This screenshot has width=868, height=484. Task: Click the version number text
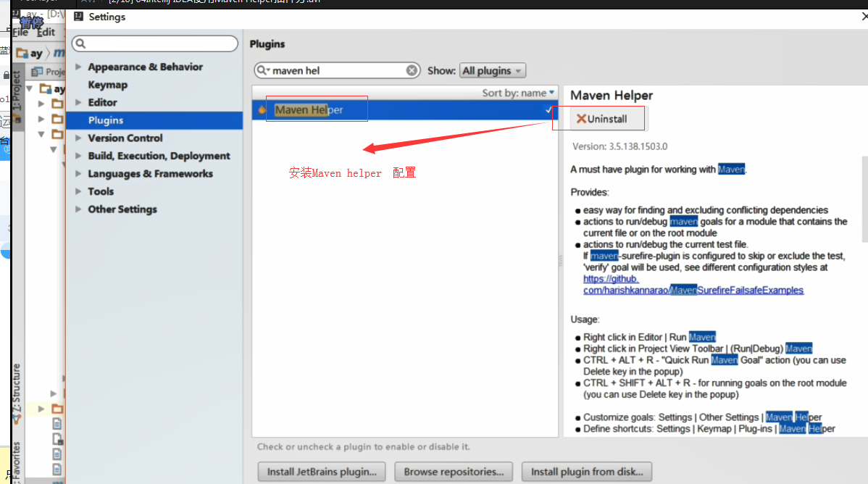click(x=619, y=146)
